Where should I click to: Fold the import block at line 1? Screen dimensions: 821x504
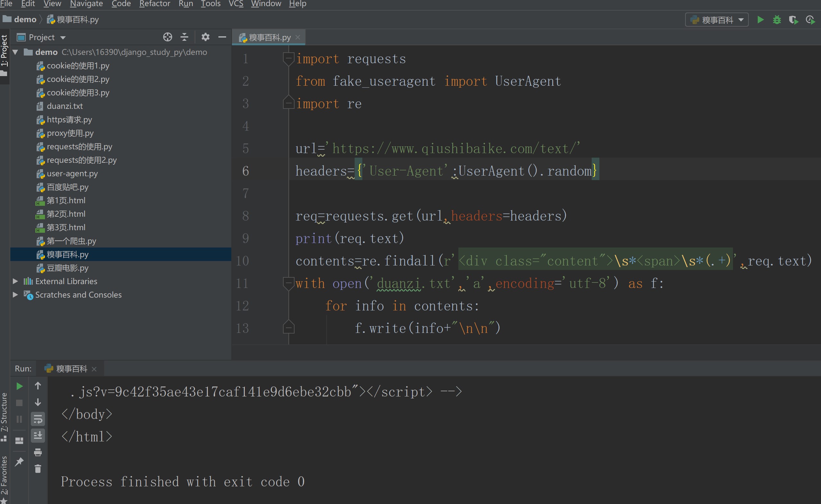[288, 59]
